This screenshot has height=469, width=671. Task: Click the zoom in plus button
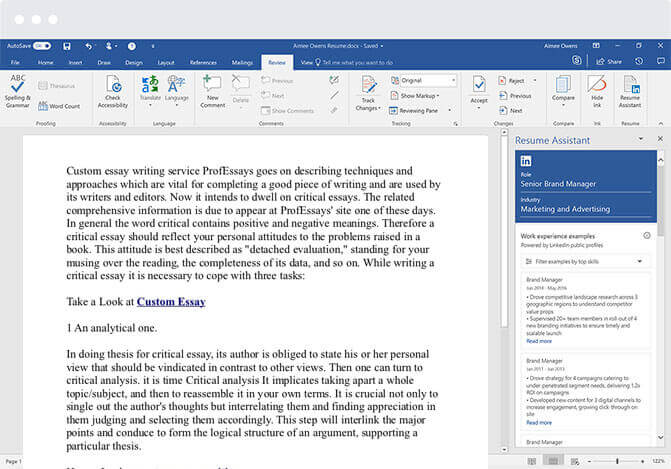pyautogui.click(x=642, y=461)
